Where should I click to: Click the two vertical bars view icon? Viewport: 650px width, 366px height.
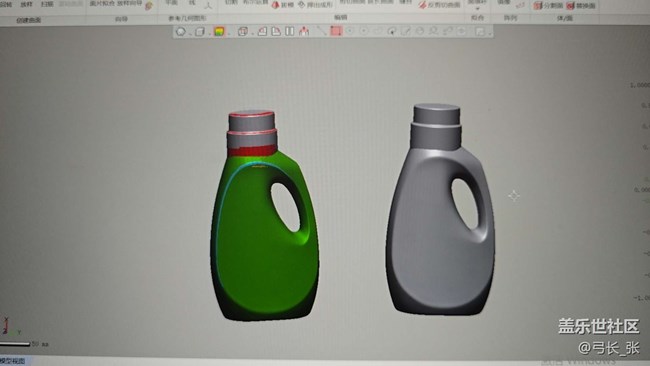pyautogui.click(x=290, y=31)
